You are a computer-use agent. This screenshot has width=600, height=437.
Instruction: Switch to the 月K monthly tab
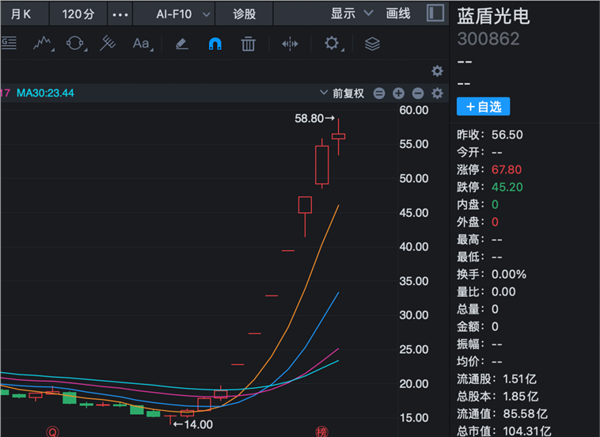point(21,14)
